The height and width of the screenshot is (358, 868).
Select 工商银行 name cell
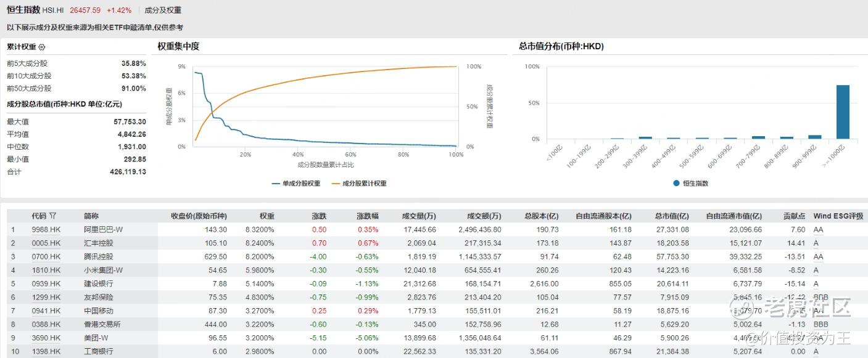(99, 351)
